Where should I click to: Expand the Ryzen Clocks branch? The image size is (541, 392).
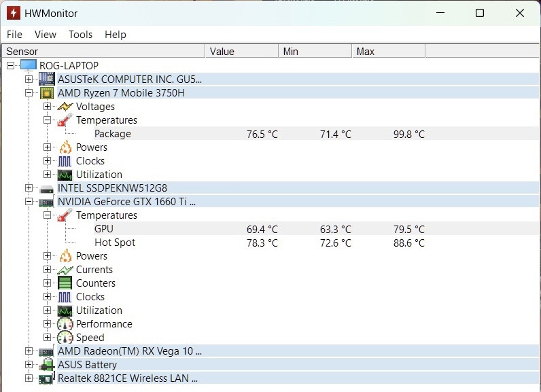[x=48, y=160]
